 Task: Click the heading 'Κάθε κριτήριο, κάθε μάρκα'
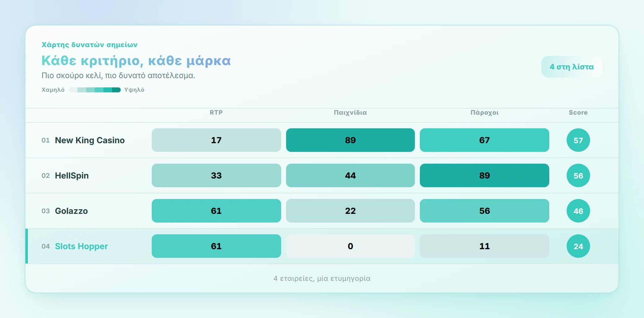pos(136,61)
